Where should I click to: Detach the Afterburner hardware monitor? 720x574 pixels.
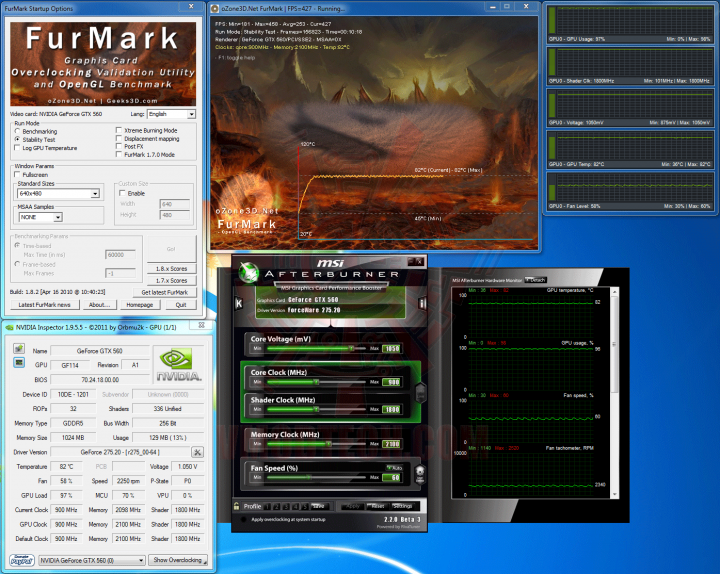click(535, 280)
